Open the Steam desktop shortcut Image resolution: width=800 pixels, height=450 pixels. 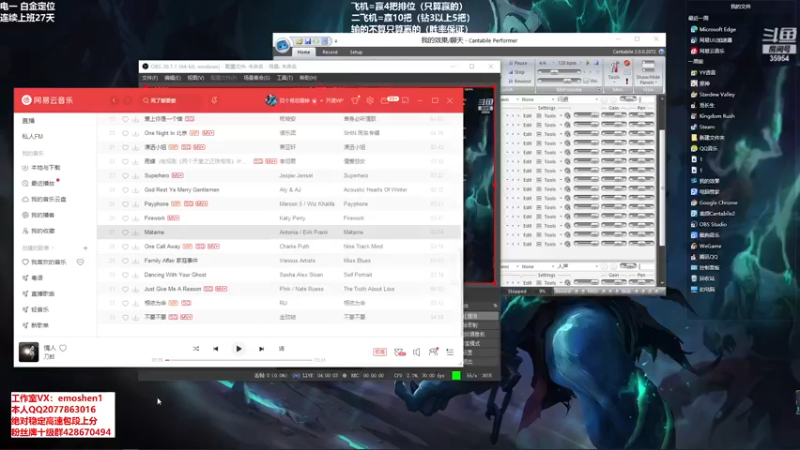pos(703,127)
